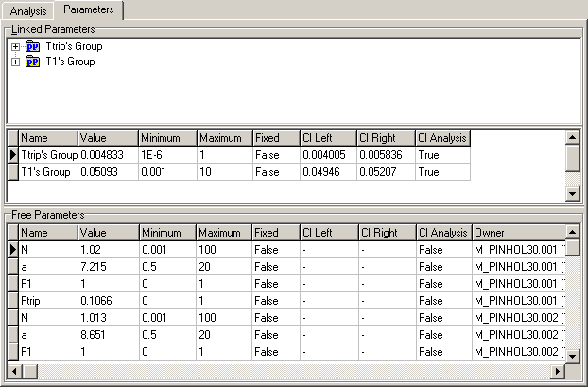Edit Ttrip's Group value 0.004833
This screenshot has height=387, width=588.
(x=107, y=155)
